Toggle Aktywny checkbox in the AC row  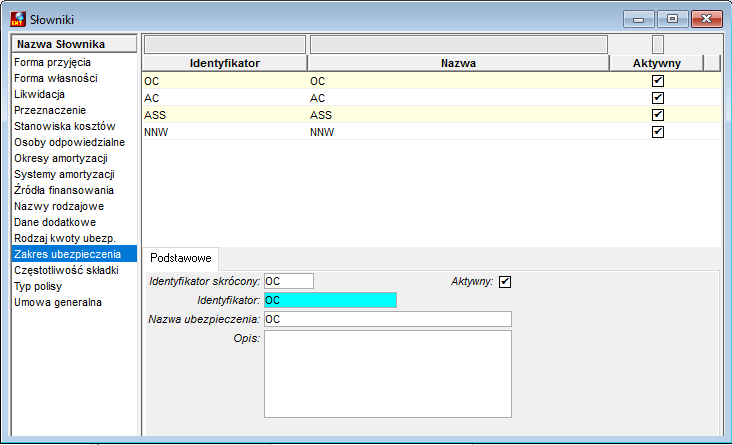(x=658, y=98)
